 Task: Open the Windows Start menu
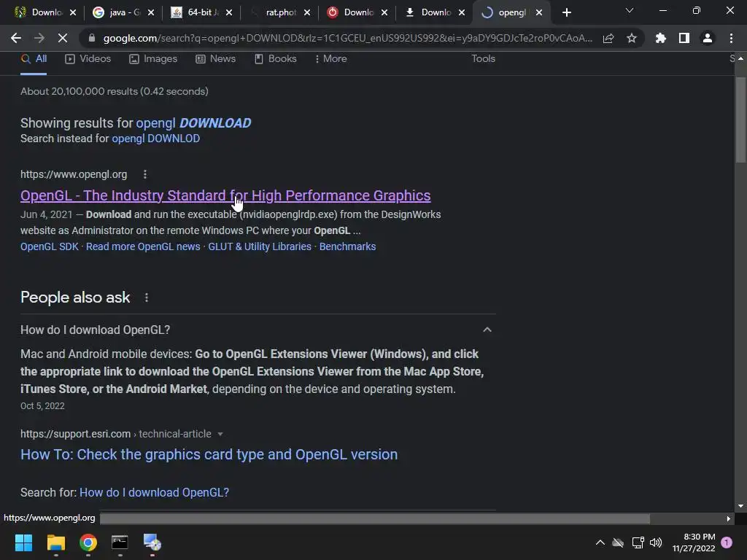point(23,542)
